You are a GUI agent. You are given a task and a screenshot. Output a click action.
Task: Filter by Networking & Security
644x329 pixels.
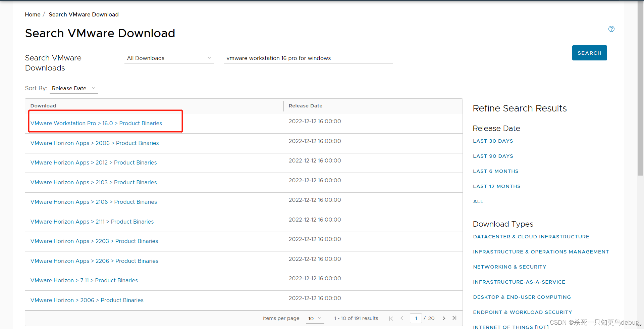coord(509,267)
